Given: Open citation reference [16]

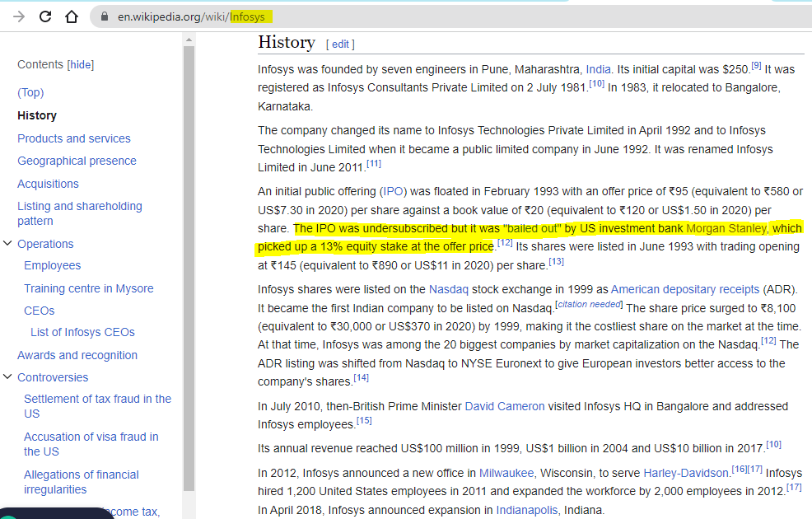Looking at the screenshot, I should click(739, 470).
